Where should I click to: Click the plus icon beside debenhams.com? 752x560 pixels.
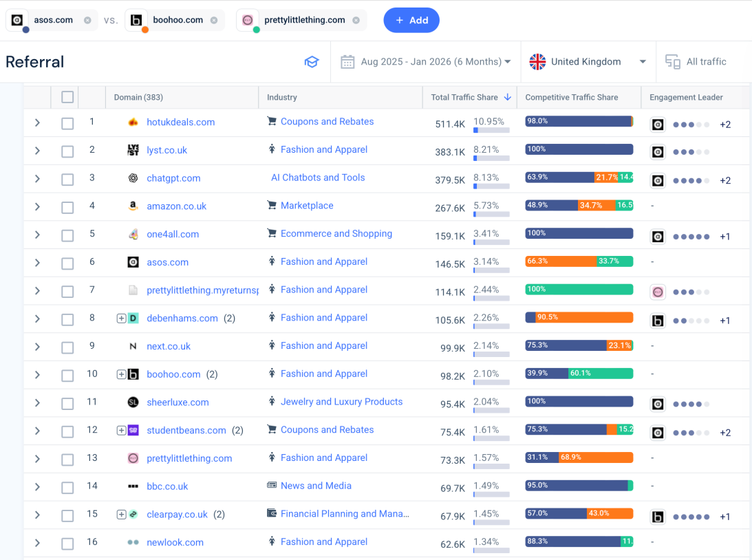(122, 318)
